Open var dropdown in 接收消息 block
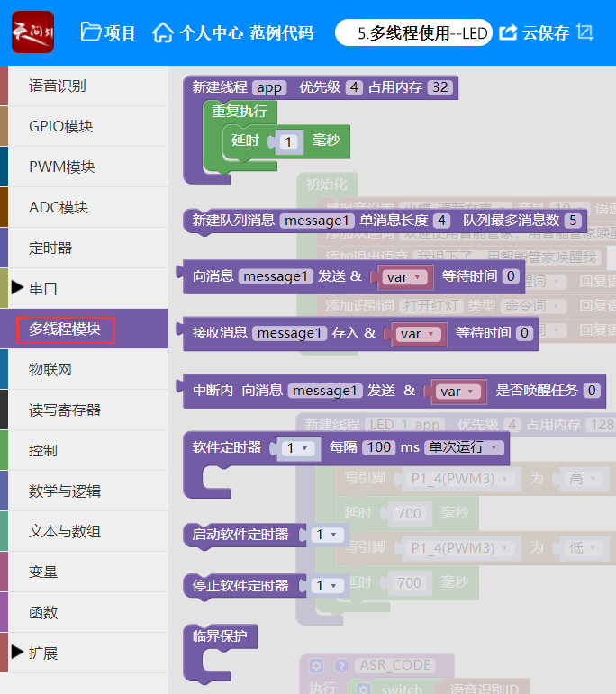Viewport: 616px width, 694px height. 419,334
